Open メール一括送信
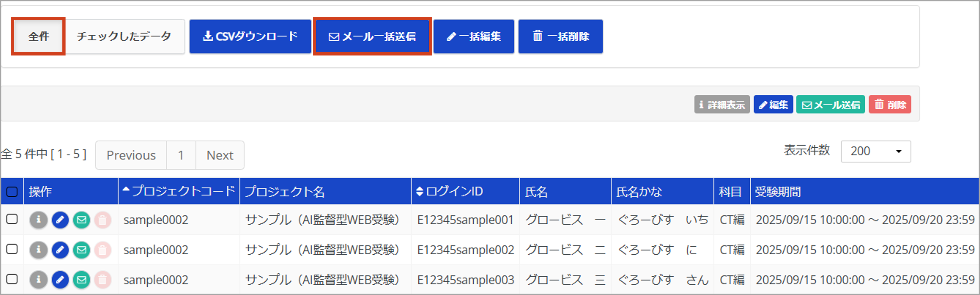The height and width of the screenshot is (295, 980). point(372,36)
